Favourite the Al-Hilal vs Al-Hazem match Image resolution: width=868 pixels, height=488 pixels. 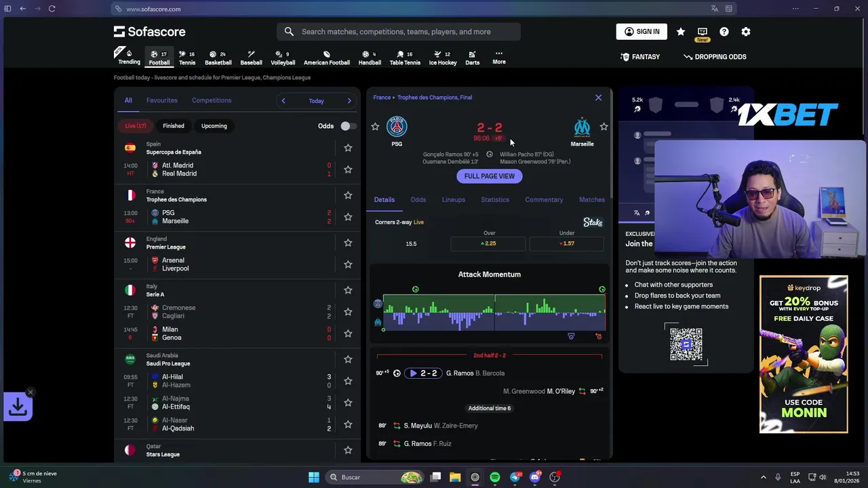tap(348, 381)
